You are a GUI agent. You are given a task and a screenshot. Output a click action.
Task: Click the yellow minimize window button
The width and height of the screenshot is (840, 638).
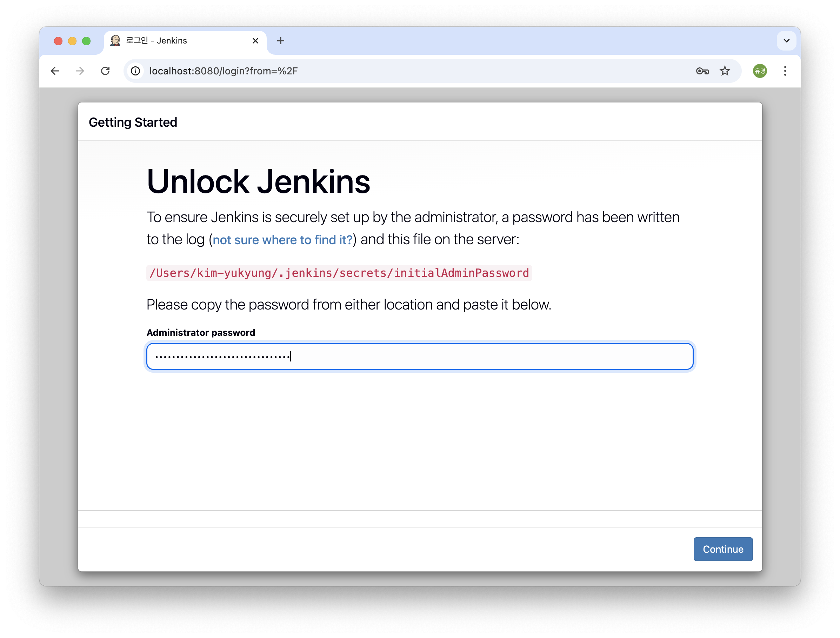72,41
